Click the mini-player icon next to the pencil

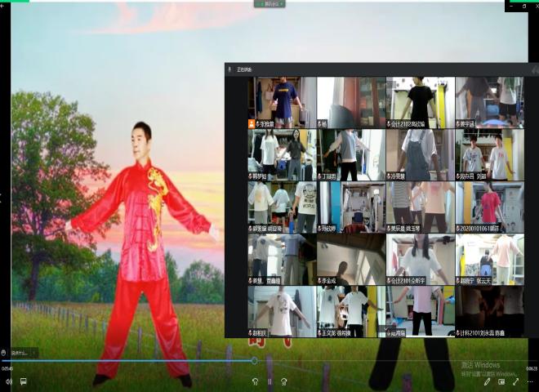(501, 381)
